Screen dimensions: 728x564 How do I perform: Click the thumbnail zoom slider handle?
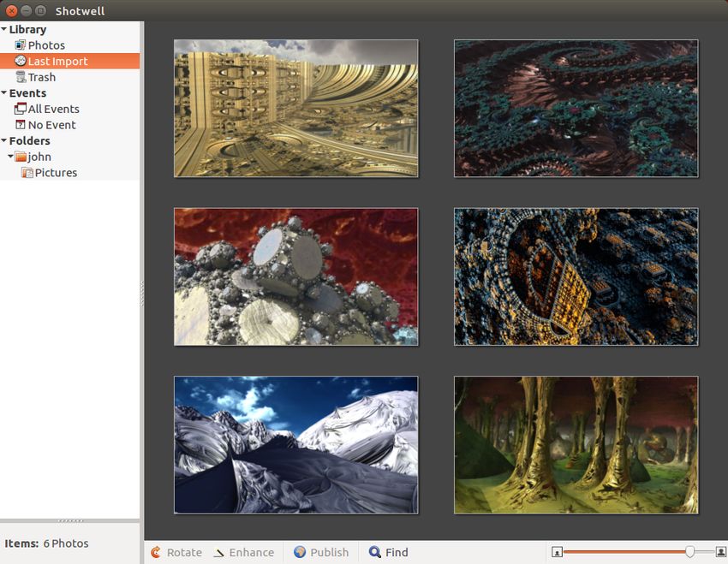coord(690,551)
